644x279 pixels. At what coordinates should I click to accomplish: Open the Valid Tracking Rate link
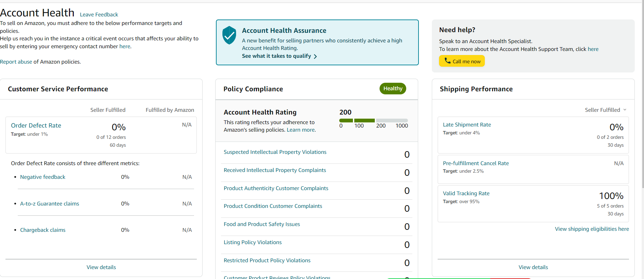(x=466, y=194)
